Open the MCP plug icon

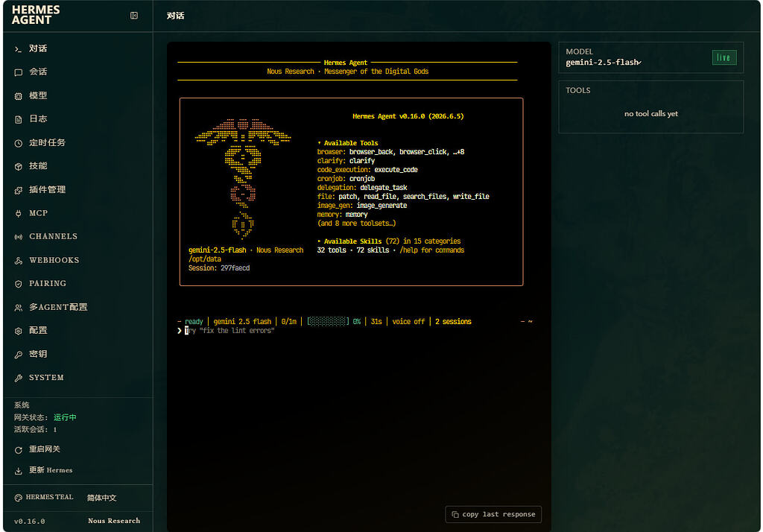click(19, 214)
